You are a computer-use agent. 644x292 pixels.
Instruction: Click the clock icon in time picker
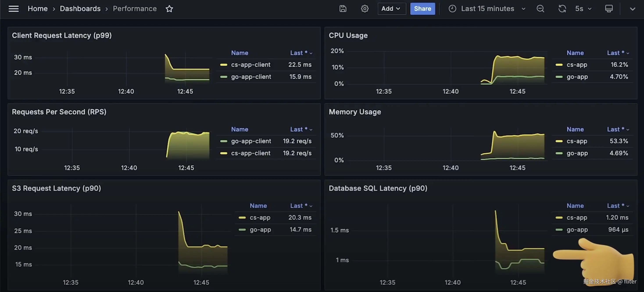point(452,9)
